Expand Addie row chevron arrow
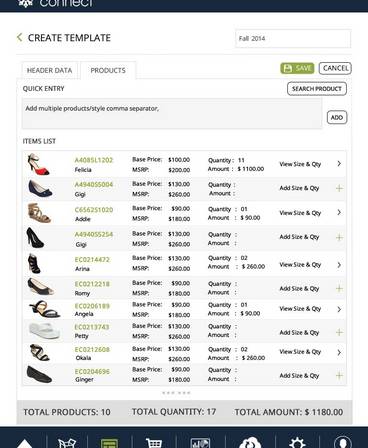The image size is (368, 448). (x=339, y=212)
